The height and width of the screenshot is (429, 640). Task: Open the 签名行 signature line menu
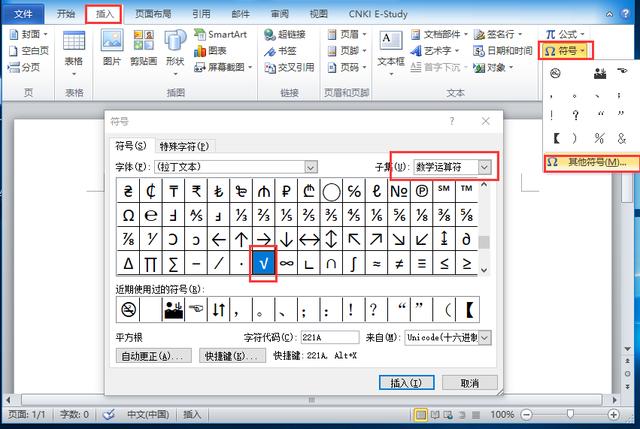[x=498, y=34]
